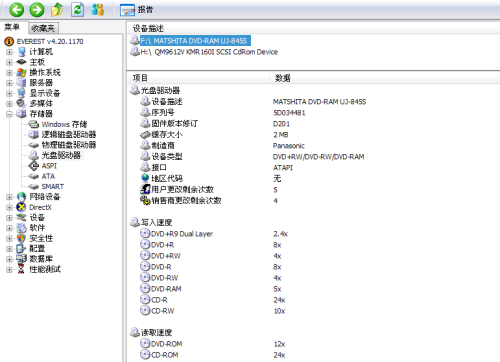The image size is (500, 362).
Task: Select the 显示设备 monitor icon
Action: tap(21, 93)
